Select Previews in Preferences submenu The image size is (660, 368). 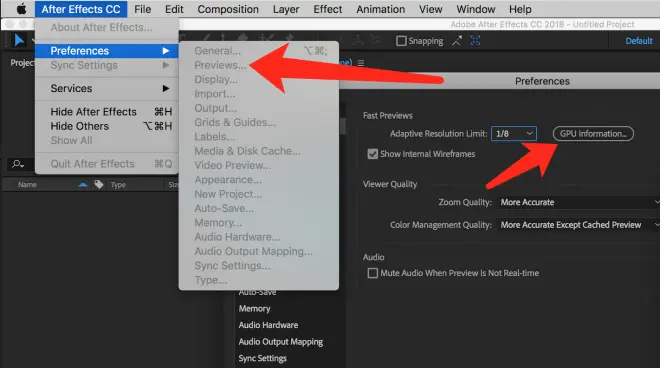tap(258, 65)
